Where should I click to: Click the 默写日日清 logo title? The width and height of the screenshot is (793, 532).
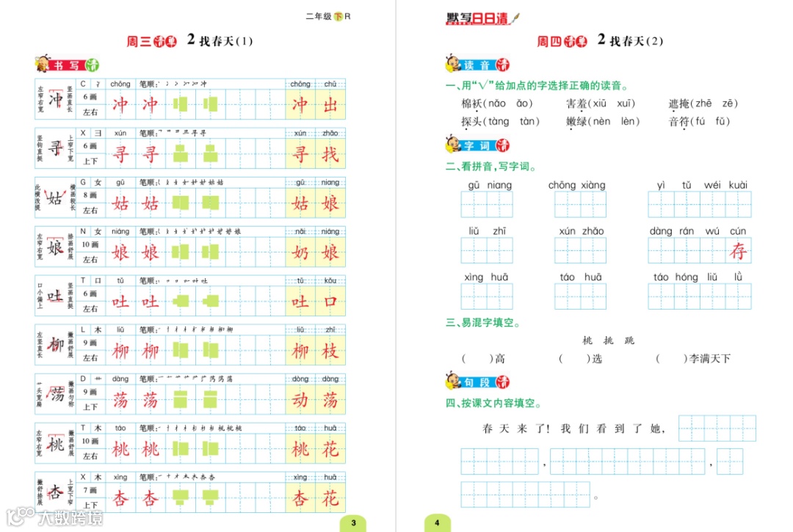click(x=477, y=18)
